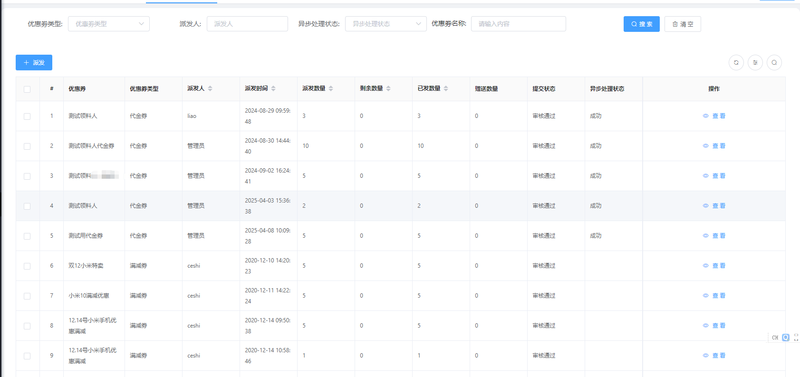Select row 5 测试用代金券 checkbox

tap(27, 236)
